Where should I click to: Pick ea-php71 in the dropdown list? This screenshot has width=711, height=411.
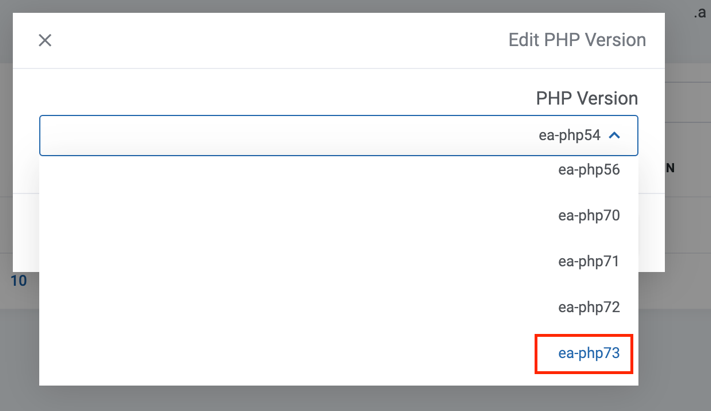tap(589, 262)
